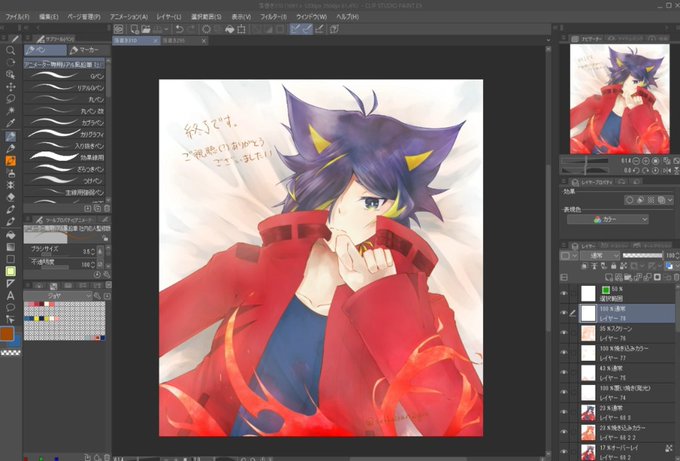680x461 pixels.
Task: Hide the 23% 通常 layer
Action: 563,412
